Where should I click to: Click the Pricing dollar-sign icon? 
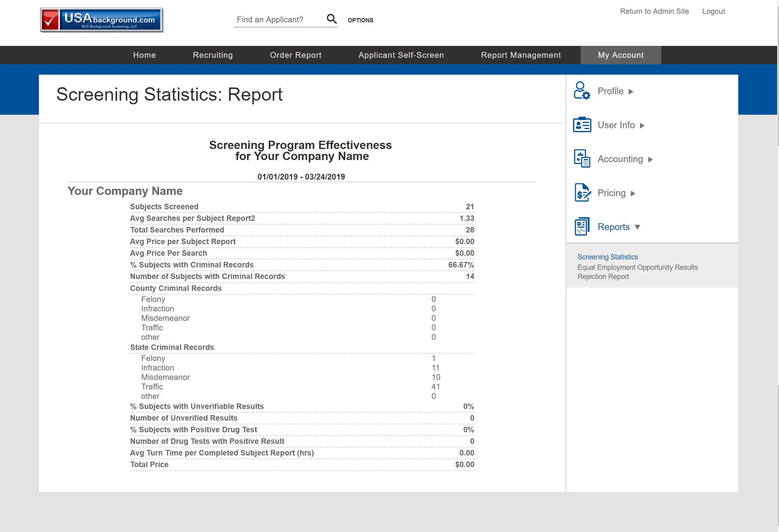[582, 193]
